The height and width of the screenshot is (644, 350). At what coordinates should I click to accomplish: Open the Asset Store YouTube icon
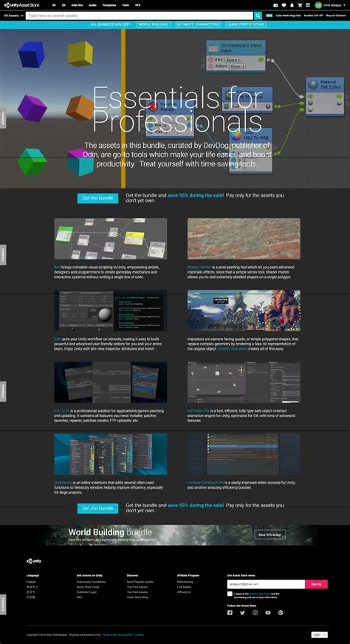(268, 613)
